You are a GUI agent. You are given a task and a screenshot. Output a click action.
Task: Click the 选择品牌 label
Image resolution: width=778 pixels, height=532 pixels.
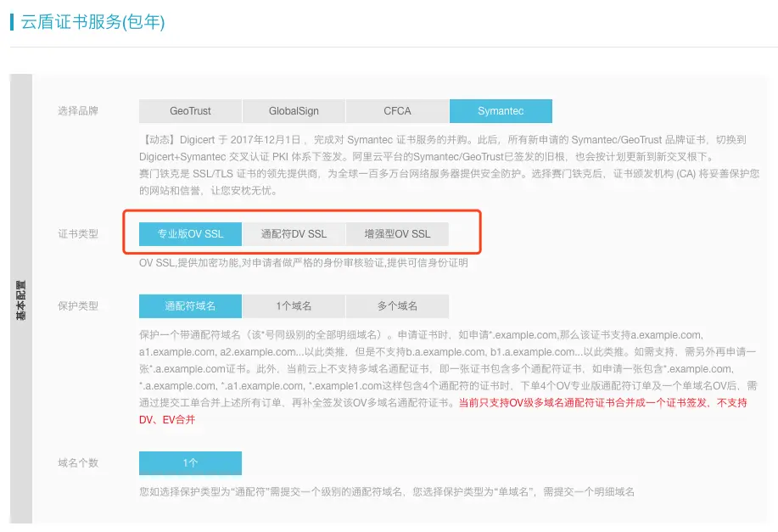[78, 110]
